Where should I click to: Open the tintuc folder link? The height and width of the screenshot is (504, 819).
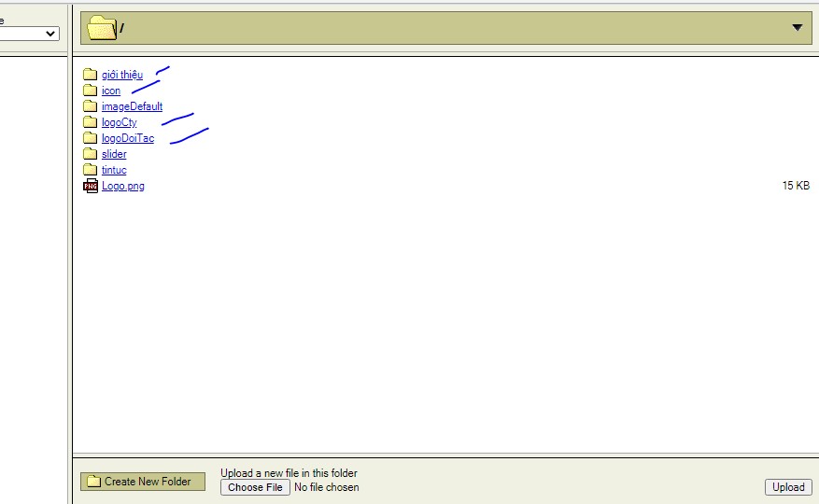[x=114, y=169]
